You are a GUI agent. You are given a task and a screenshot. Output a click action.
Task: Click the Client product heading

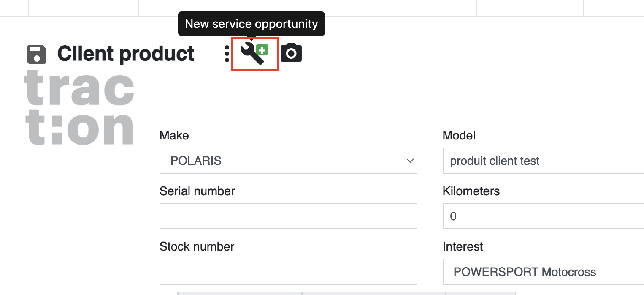126,54
